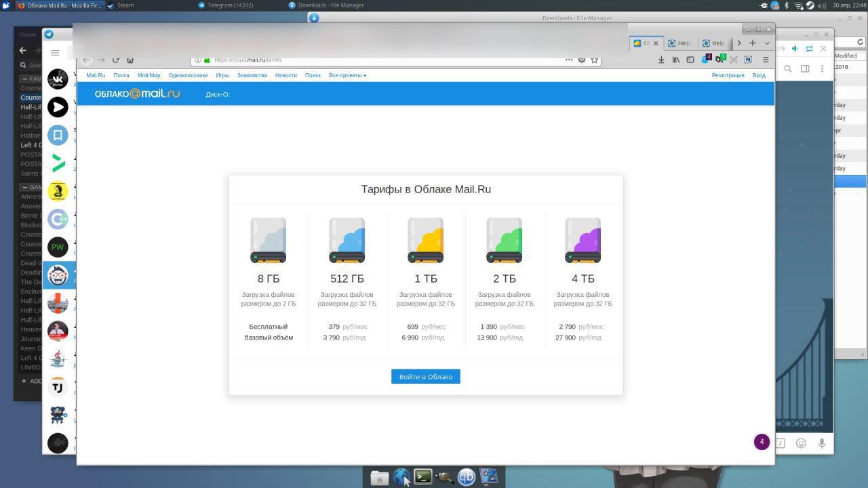The width and height of the screenshot is (868, 488).
Task: Select the 2 ТБ green tariff icon
Action: point(504,240)
